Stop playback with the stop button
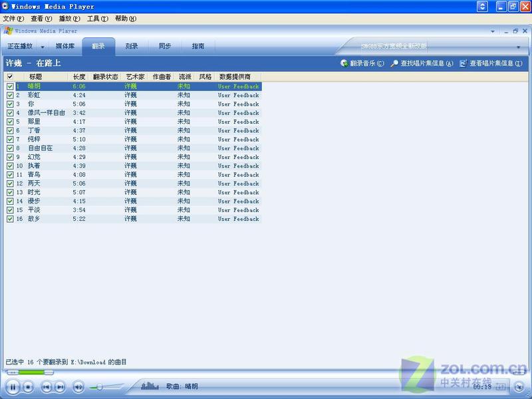 point(28,386)
